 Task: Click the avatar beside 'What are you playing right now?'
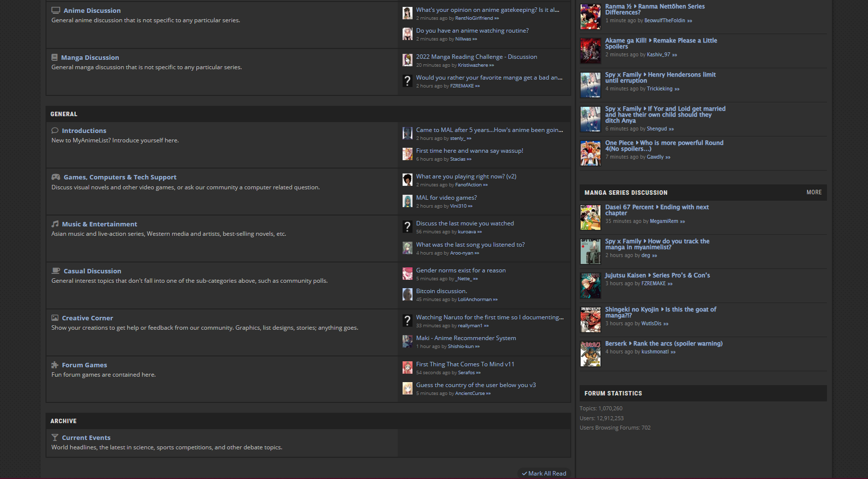click(x=407, y=180)
